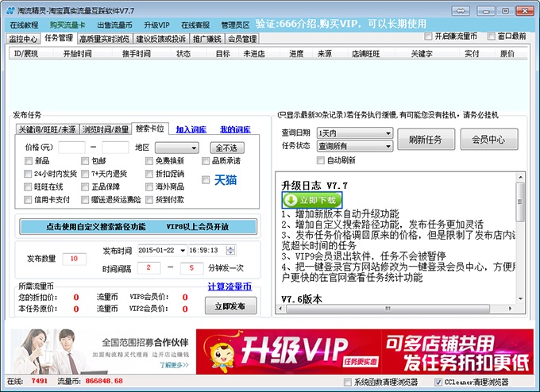
Task: Check the 24小时内发货 option
Action: [x=28, y=174]
